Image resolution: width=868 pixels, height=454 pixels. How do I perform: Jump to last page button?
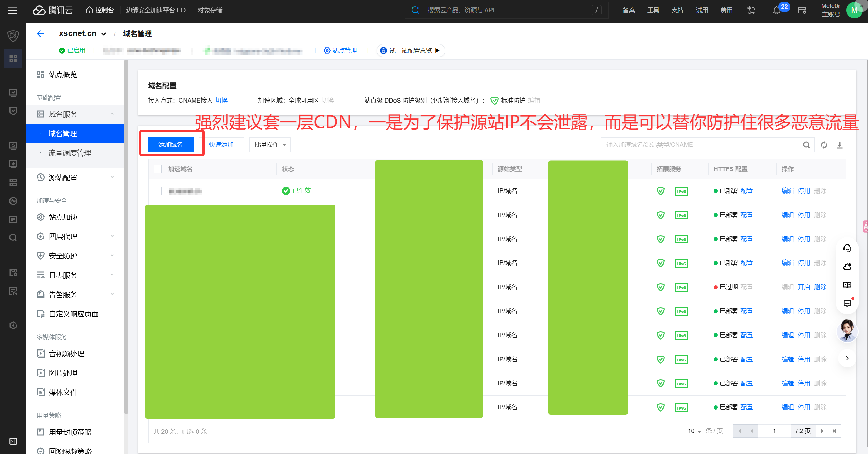click(x=834, y=431)
